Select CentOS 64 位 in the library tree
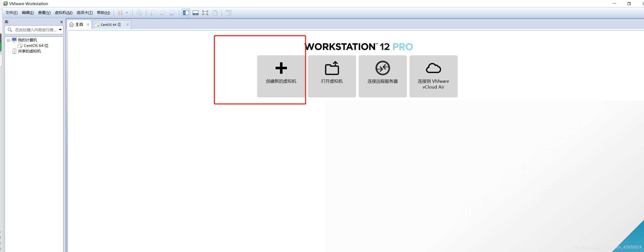644x252 pixels. [x=36, y=46]
